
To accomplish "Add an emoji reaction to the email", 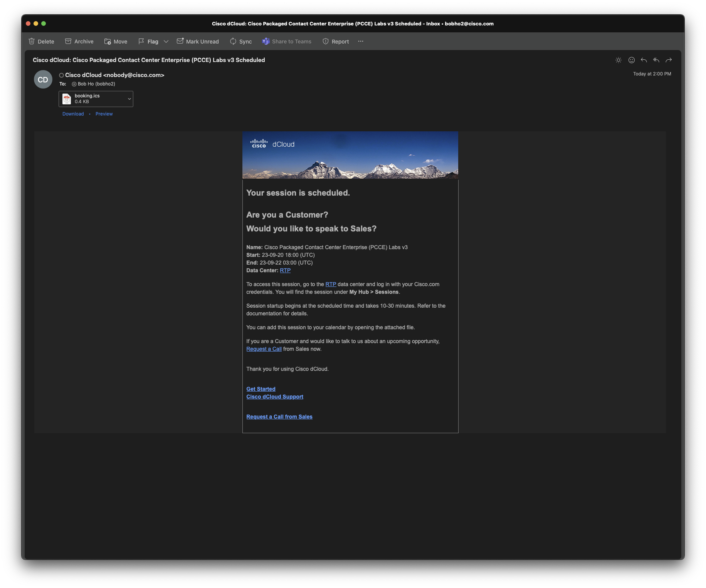I will coord(632,60).
